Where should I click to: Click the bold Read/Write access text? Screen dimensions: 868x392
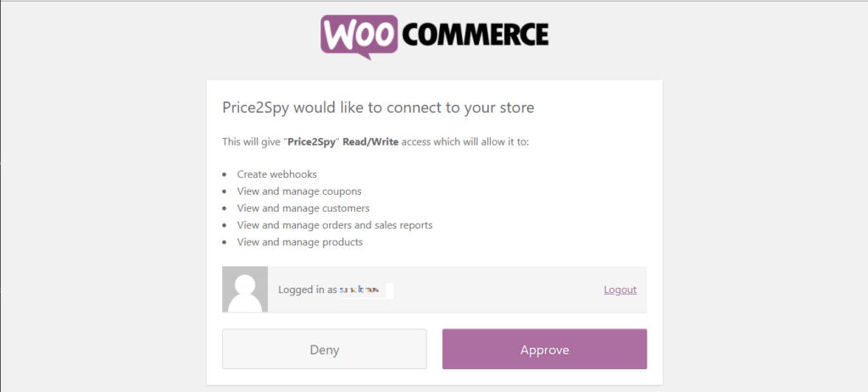coord(370,141)
